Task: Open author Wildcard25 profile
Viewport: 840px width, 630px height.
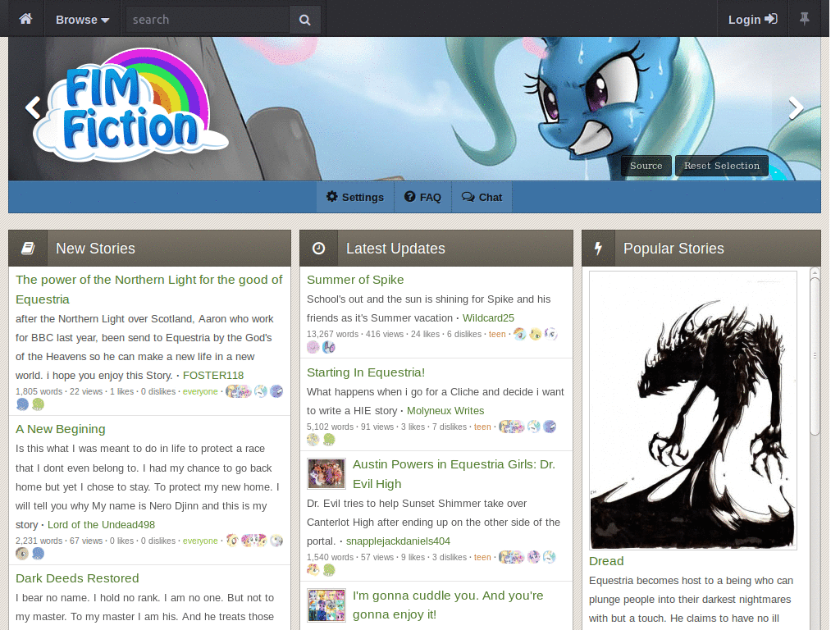Action: (488, 318)
